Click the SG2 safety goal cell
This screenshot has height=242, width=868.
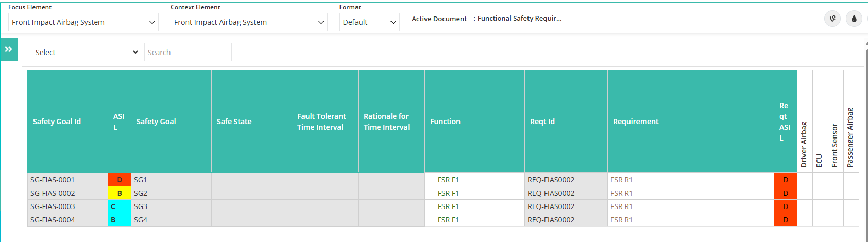pos(171,193)
